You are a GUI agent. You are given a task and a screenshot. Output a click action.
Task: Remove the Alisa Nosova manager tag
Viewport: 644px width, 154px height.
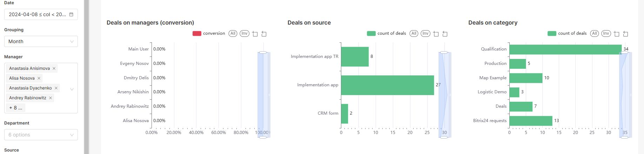point(39,78)
